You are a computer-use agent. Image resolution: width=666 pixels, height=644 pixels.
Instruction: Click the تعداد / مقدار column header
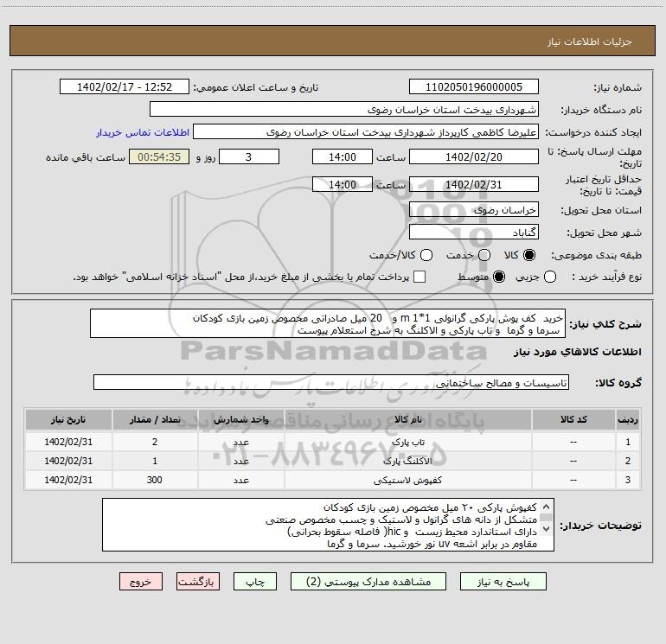155,419
